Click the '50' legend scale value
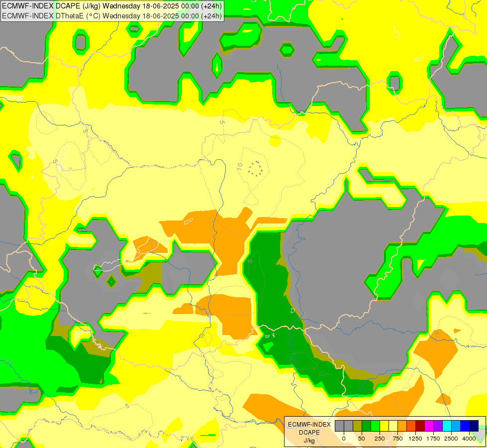This screenshot has height=448, width=487. coord(361,439)
